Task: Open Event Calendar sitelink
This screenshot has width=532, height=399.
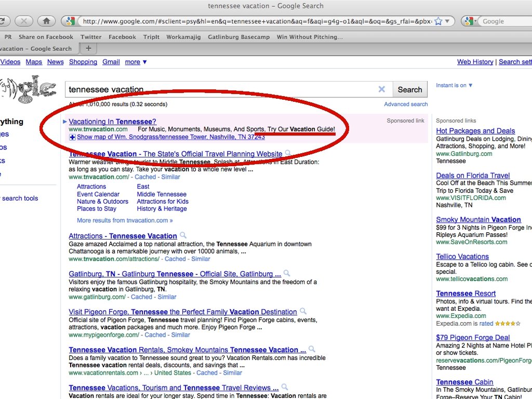Action: [x=98, y=194]
